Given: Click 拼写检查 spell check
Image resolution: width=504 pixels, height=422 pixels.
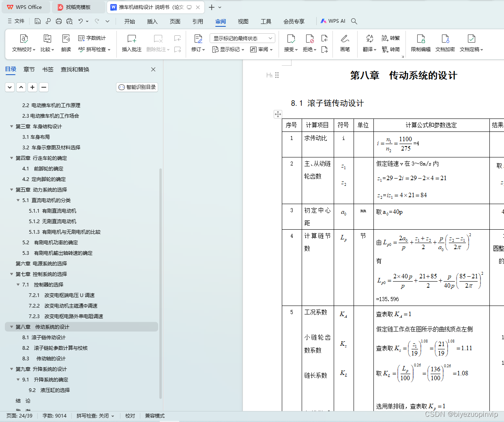Looking at the screenshot, I should (x=94, y=50).
